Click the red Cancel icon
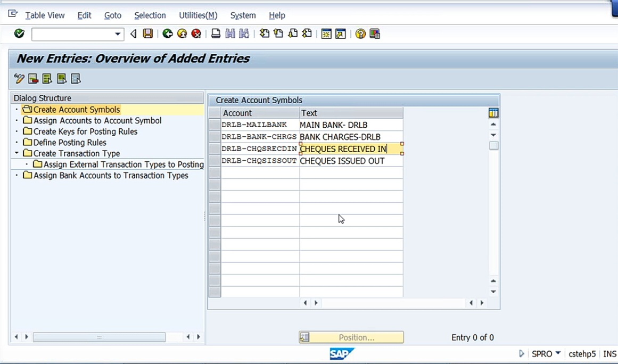The image size is (618, 364). click(x=196, y=34)
